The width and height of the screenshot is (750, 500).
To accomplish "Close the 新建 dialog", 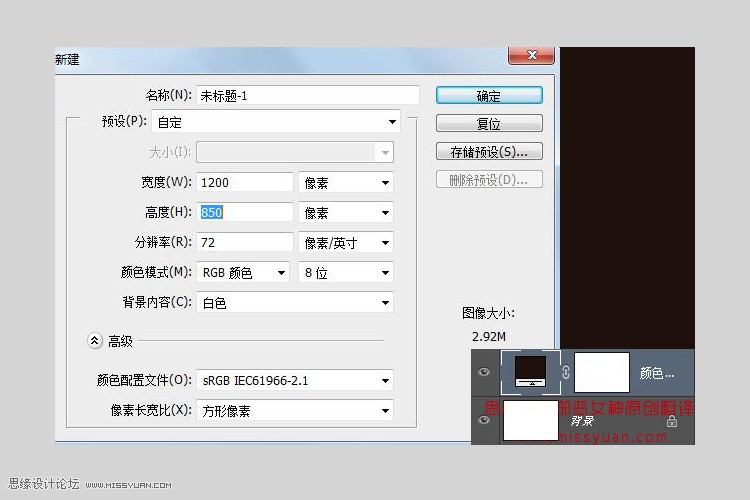I will [x=531, y=55].
